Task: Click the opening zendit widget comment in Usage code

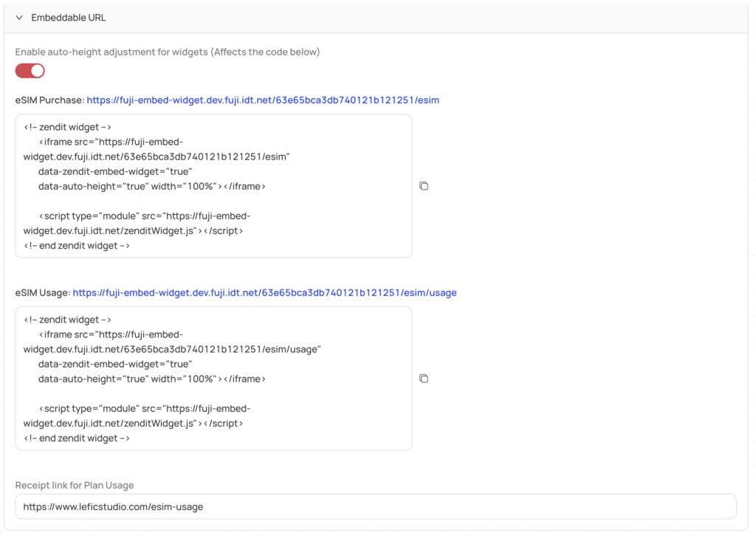Action: pos(67,320)
